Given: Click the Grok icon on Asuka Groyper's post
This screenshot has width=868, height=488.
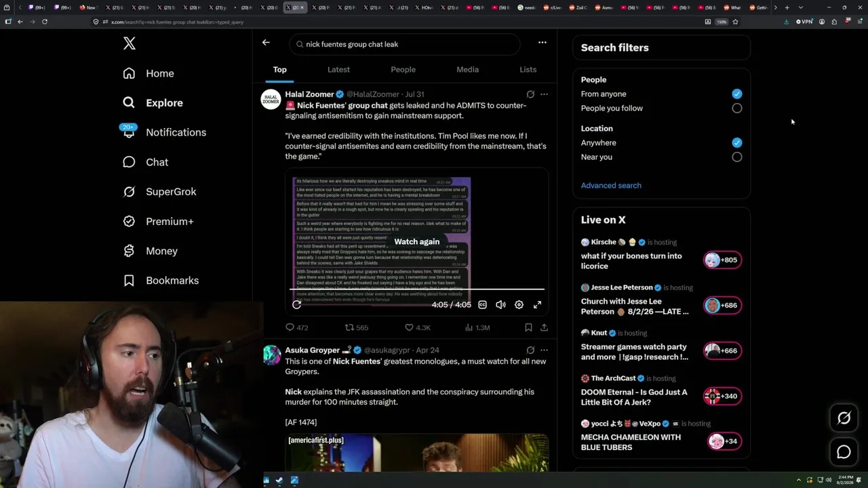Looking at the screenshot, I should (x=530, y=350).
